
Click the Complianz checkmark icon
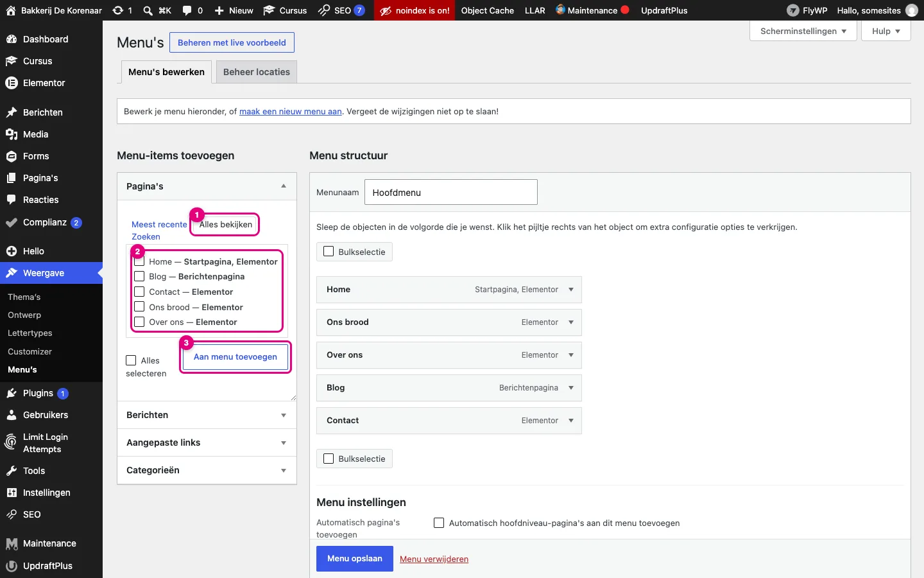[12, 223]
